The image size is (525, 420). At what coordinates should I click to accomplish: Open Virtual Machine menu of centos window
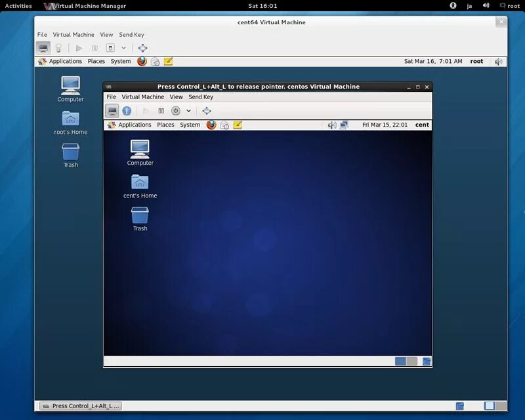142,96
